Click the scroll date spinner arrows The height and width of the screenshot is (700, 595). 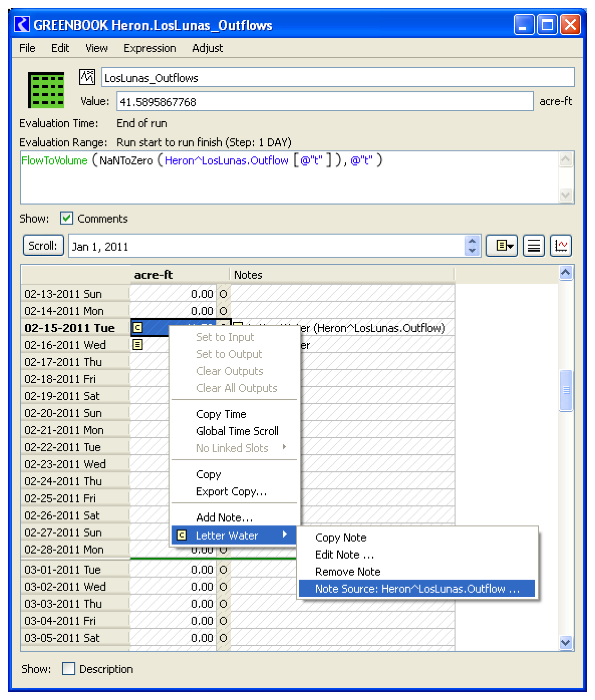coord(472,245)
